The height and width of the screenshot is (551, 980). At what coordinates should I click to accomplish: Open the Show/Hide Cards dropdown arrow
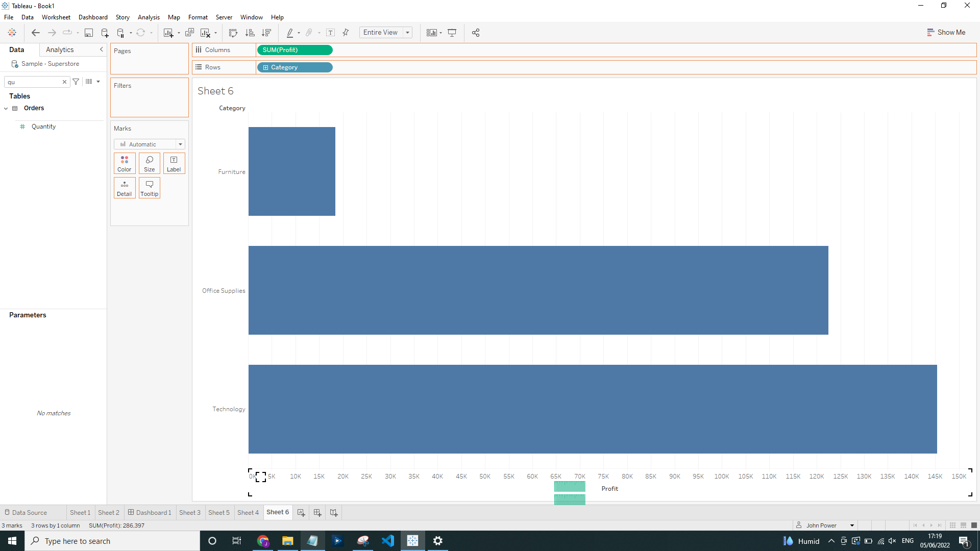[x=440, y=33]
